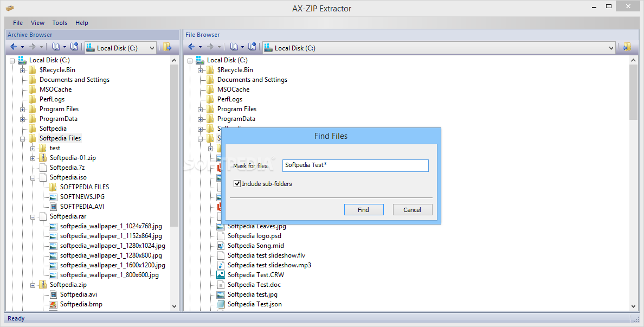Select SOFTNEWS.JPG image icon
This screenshot has width=644, height=327.
(x=53, y=197)
